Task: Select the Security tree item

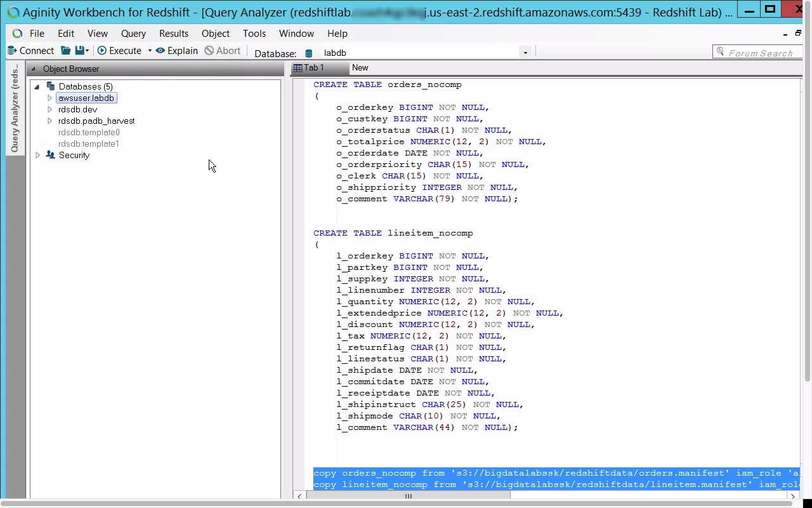Action: pyautogui.click(x=74, y=156)
